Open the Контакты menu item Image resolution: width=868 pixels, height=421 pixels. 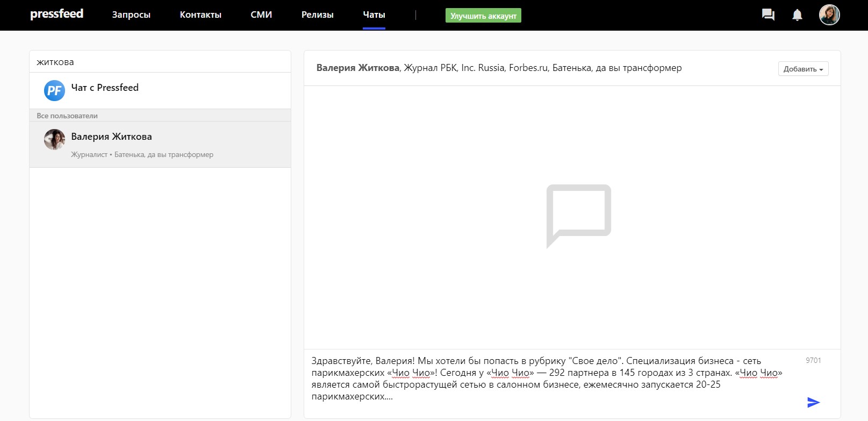[x=200, y=15]
